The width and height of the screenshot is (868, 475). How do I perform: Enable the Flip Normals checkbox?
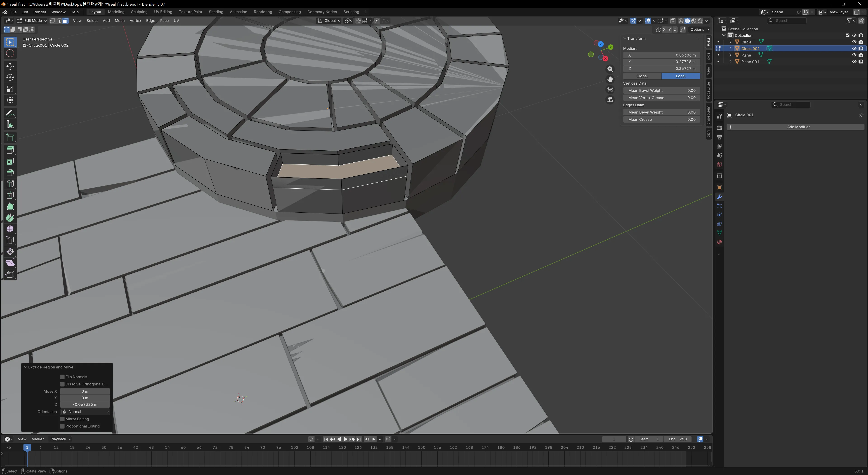(x=62, y=377)
